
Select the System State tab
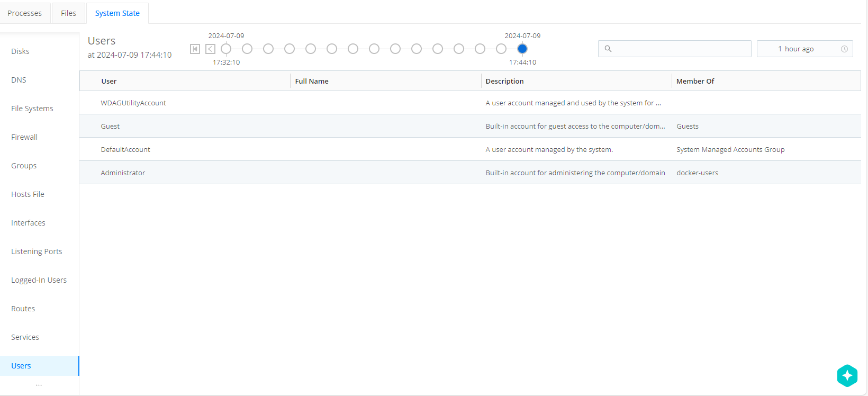(117, 13)
